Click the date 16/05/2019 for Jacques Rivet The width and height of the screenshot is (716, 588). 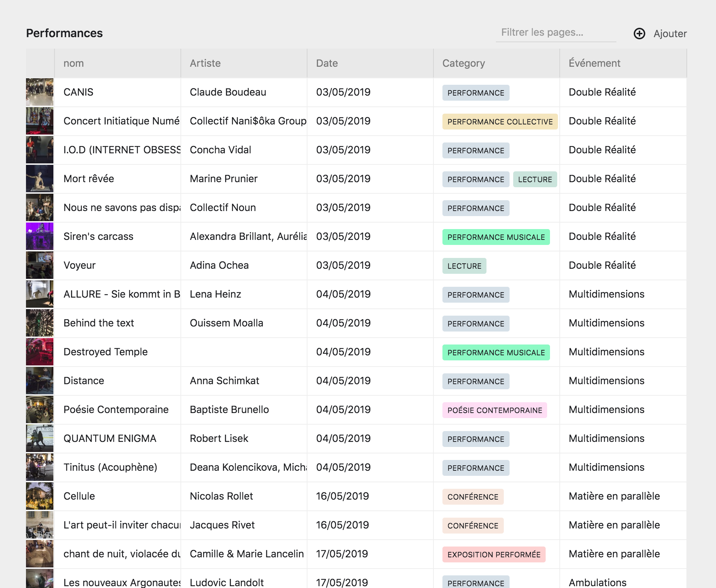(342, 525)
